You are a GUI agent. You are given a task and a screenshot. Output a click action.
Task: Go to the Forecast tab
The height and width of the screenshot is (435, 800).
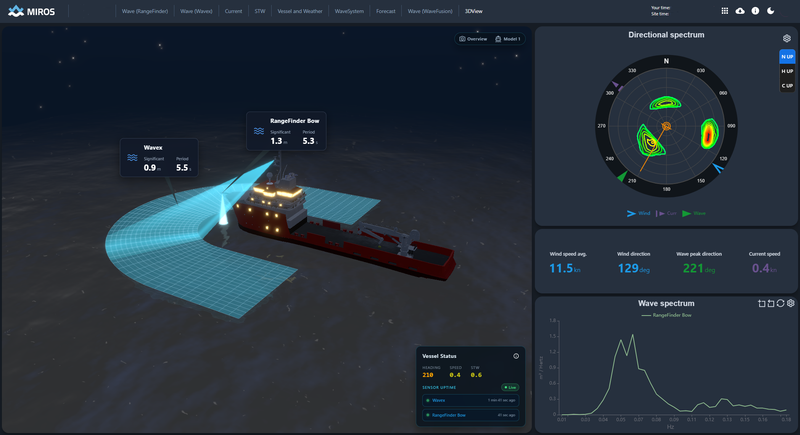(386, 11)
